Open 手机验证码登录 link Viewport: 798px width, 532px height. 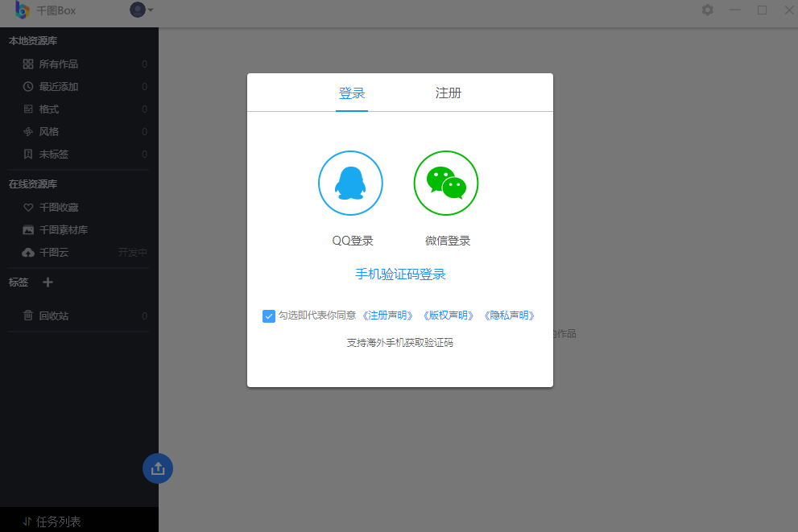click(400, 274)
